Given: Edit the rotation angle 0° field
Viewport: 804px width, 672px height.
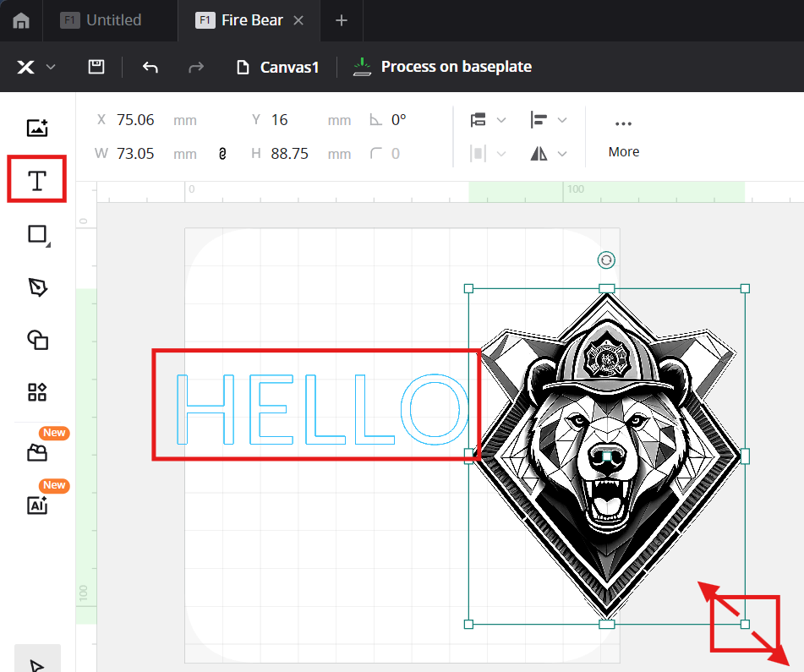Looking at the screenshot, I should coord(398,120).
